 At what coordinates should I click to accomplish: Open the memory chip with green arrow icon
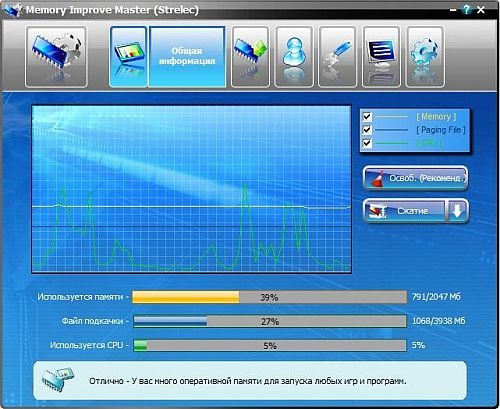pyautogui.click(x=250, y=57)
